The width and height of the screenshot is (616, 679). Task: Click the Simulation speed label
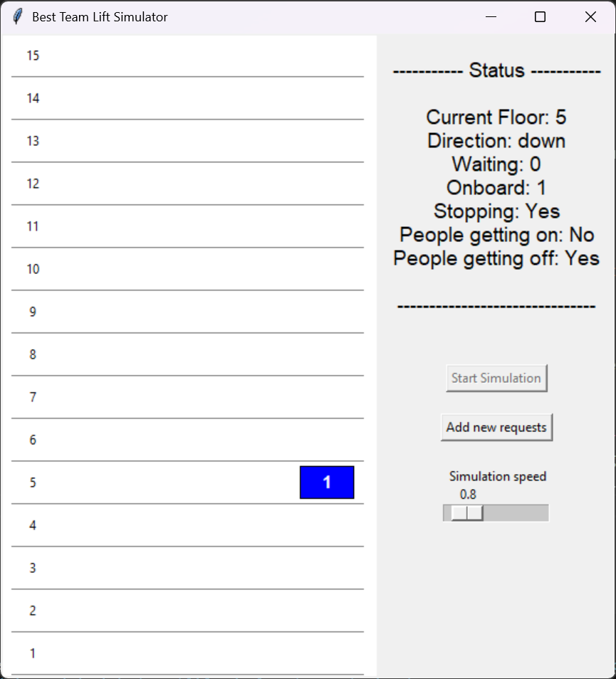point(496,476)
